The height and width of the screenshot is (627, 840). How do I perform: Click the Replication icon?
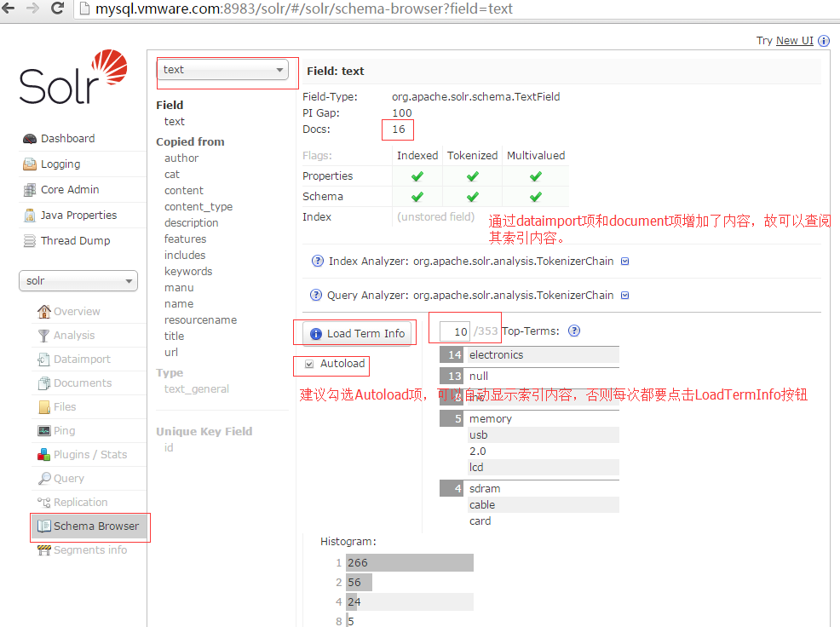click(44, 503)
